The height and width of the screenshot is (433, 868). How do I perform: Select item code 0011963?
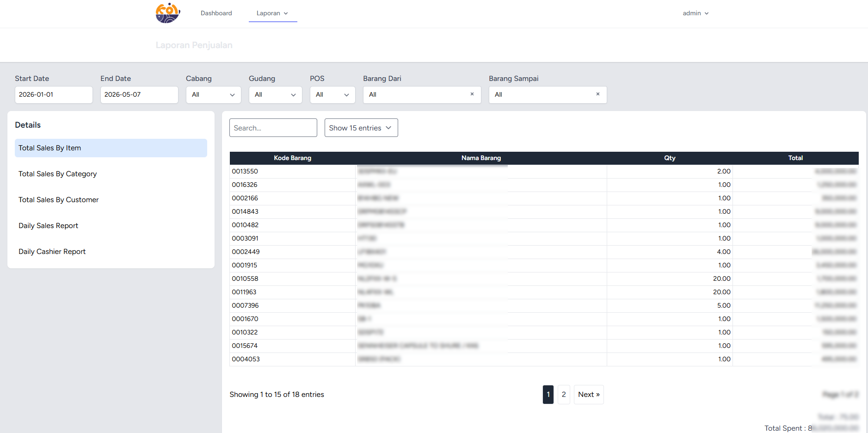[x=244, y=292]
